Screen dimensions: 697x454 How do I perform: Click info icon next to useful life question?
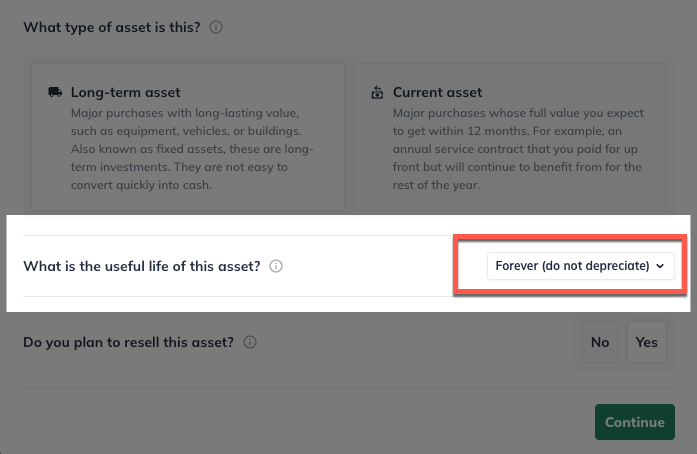(x=276, y=266)
